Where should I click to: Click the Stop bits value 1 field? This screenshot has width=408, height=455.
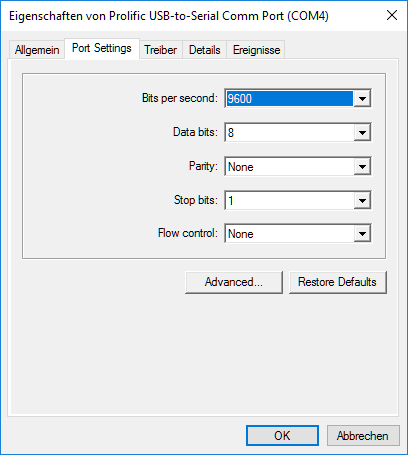tap(289, 201)
